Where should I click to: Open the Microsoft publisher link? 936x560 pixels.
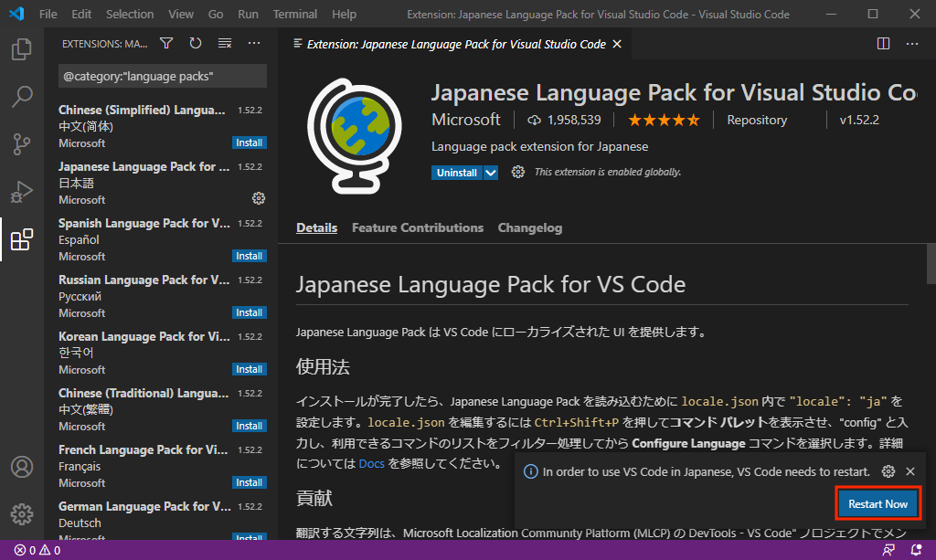coord(466,120)
